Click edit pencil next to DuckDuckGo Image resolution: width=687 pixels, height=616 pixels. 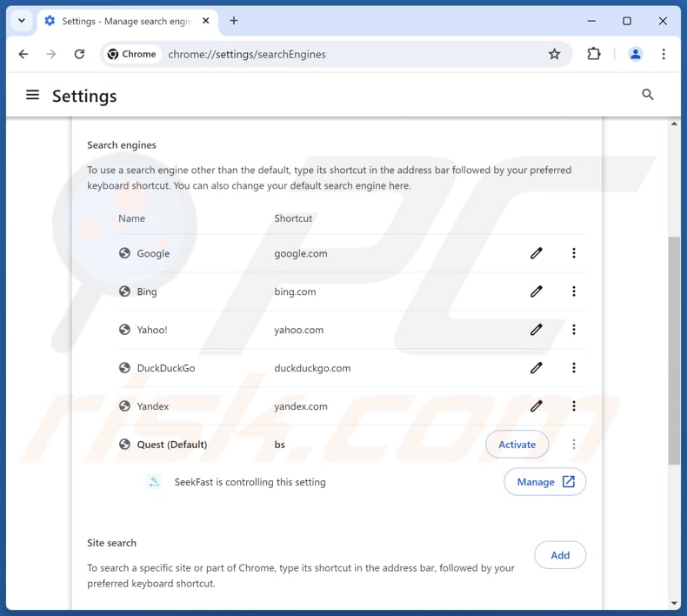pos(537,368)
